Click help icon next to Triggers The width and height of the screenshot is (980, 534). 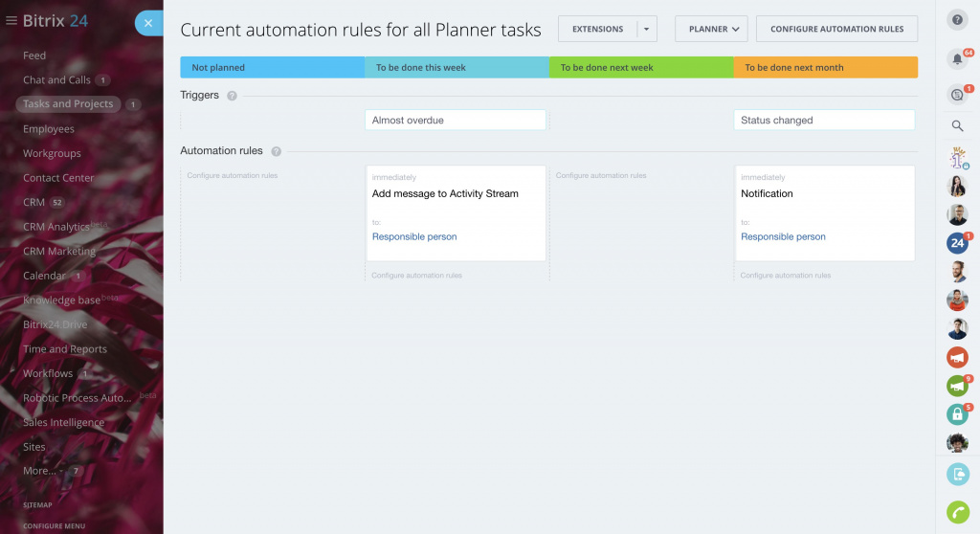[x=233, y=96]
